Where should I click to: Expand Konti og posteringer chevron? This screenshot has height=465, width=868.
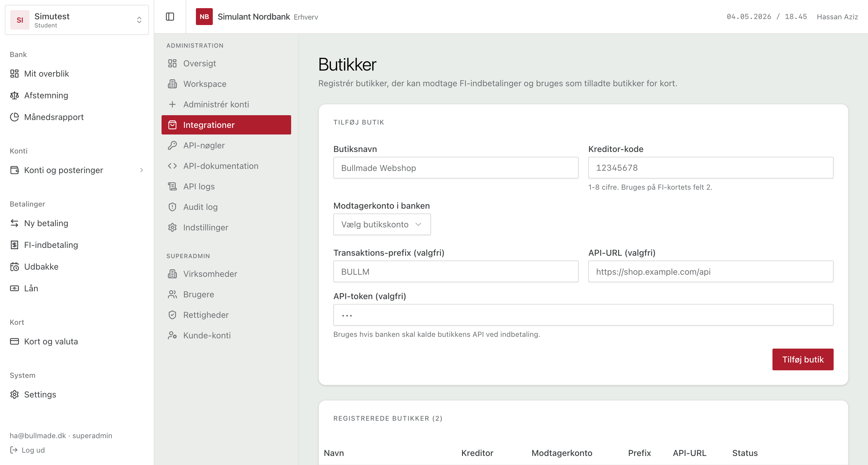point(142,170)
